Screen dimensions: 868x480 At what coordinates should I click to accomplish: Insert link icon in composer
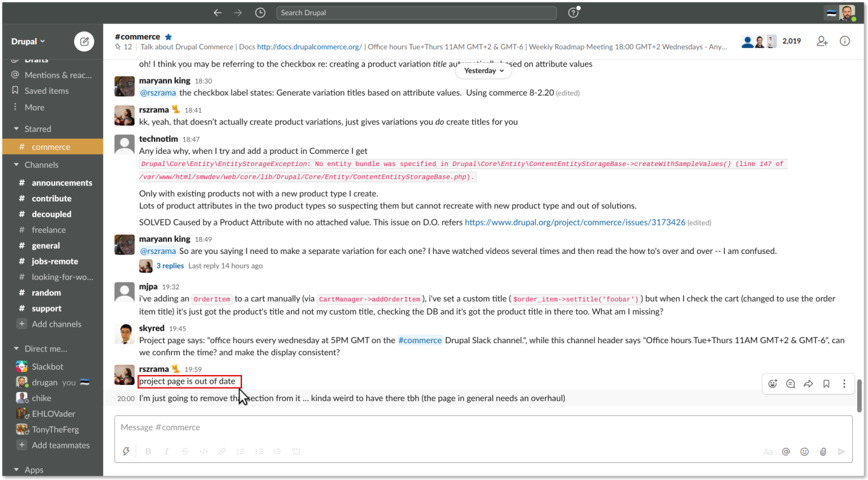coord(222,452)
